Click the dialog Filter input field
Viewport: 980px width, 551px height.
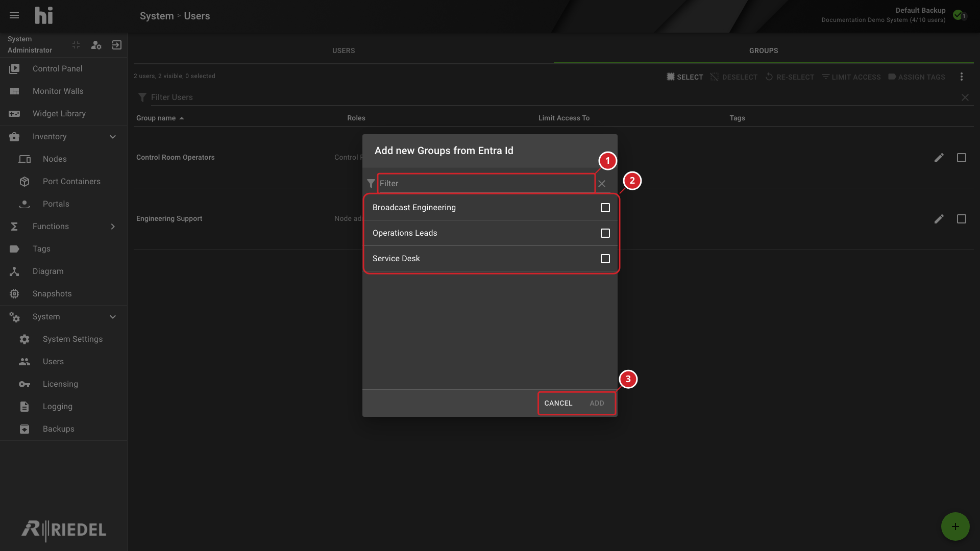[x=486, y=184]
